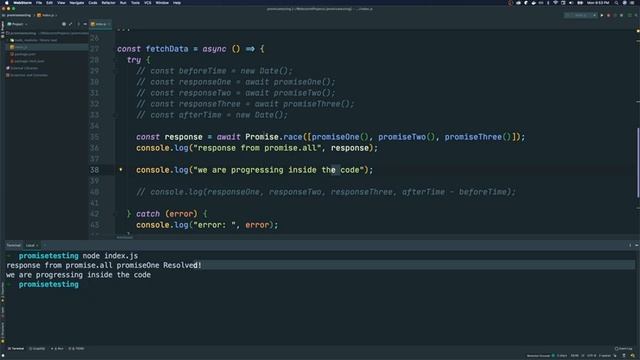
Task: Click the index.js breadcrumb in navigation bar
Action: pos(48,15)
